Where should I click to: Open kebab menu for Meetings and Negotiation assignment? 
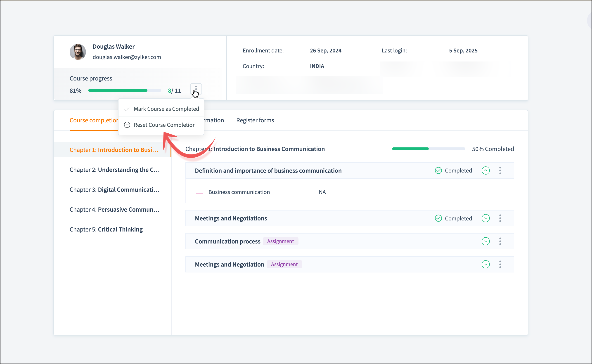click(500, 264)
